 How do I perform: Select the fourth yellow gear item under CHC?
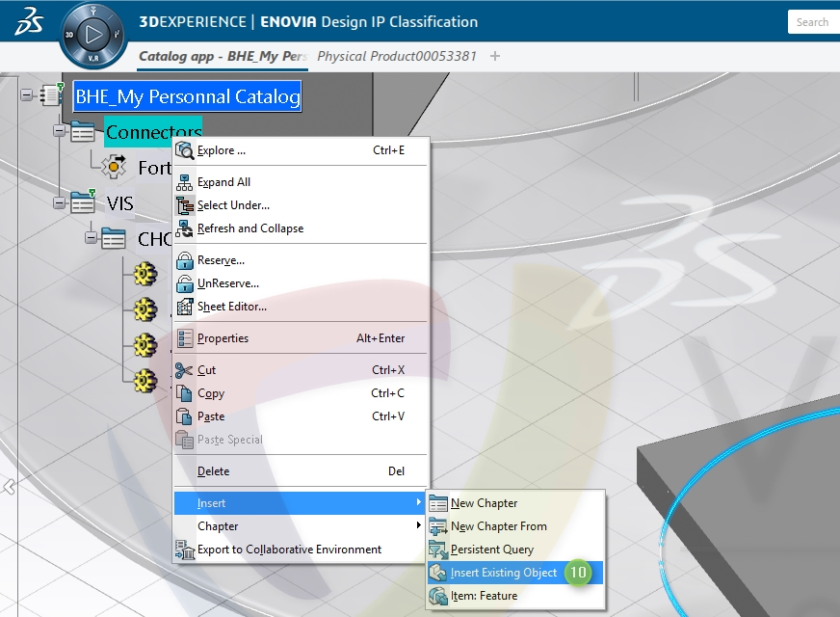145,381
